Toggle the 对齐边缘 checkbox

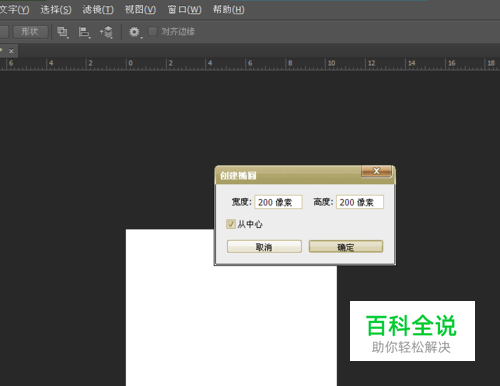(x=153, y=32)
